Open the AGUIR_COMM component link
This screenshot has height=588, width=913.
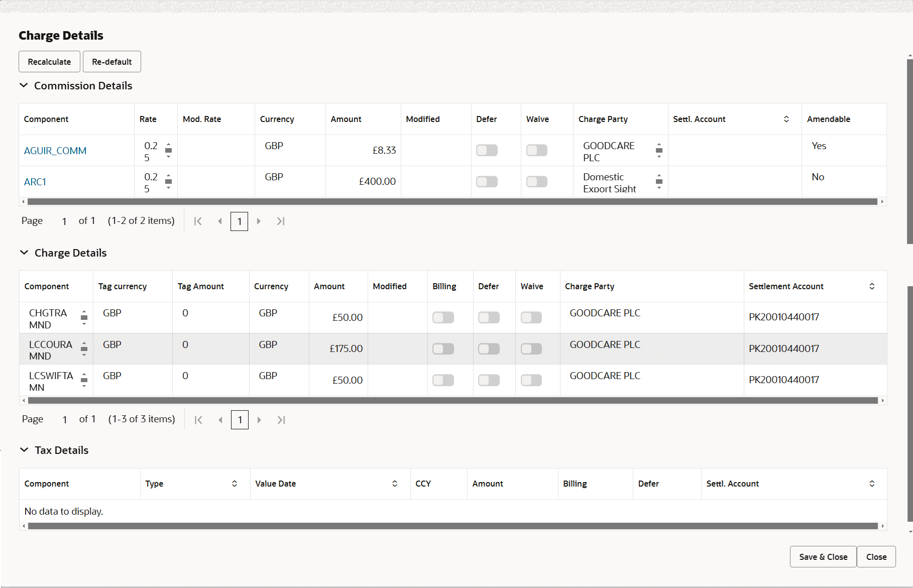click(55, 150)
